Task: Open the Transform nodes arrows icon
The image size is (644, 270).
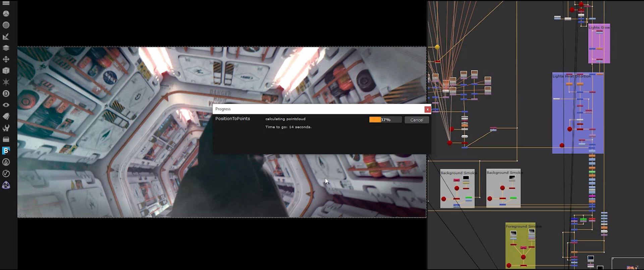Action: pyautogui.click(x=6, y=59)
